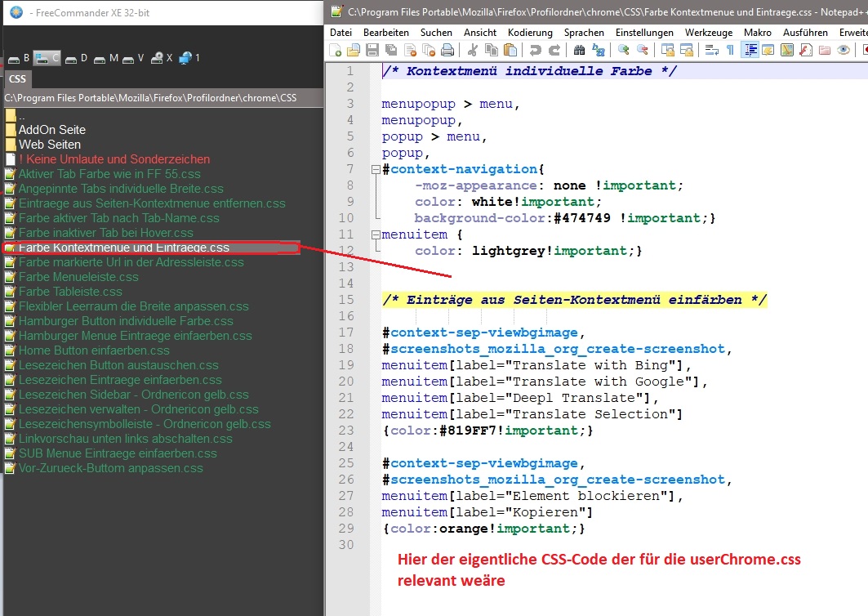Switch to drive D in FreeCommander
868x616 pixels.
point(77,58)
